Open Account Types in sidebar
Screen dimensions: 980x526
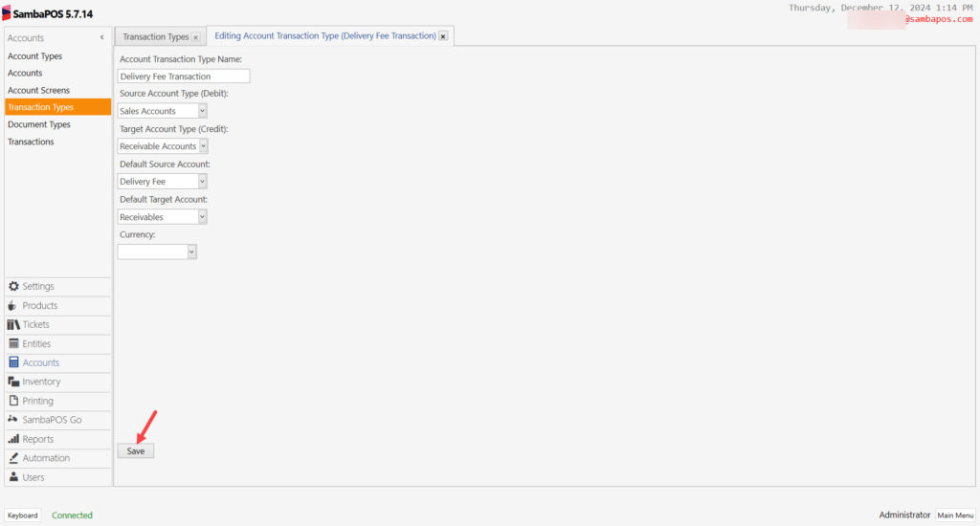35,56
